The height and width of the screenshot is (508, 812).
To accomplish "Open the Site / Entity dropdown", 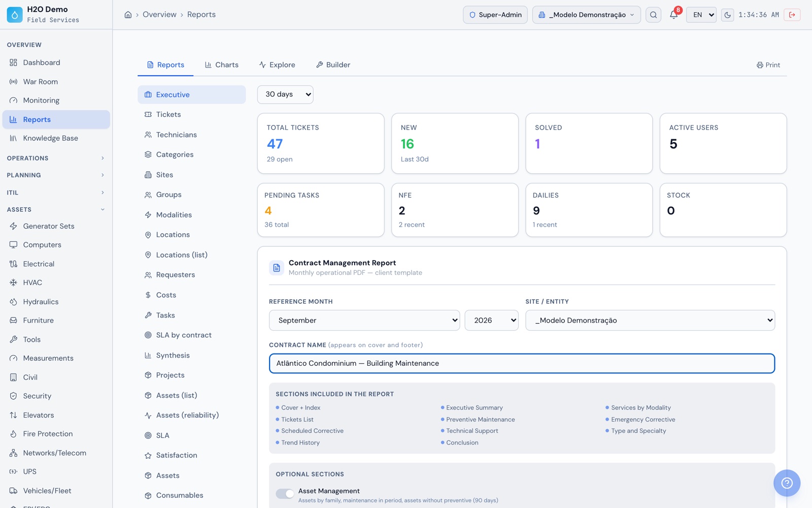I will [650, 320].
